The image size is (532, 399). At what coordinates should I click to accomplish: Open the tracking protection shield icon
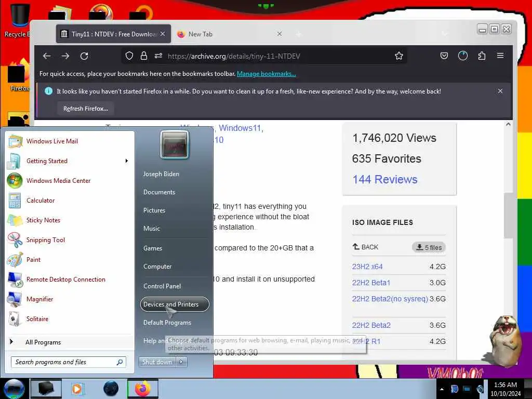point(129,56)
